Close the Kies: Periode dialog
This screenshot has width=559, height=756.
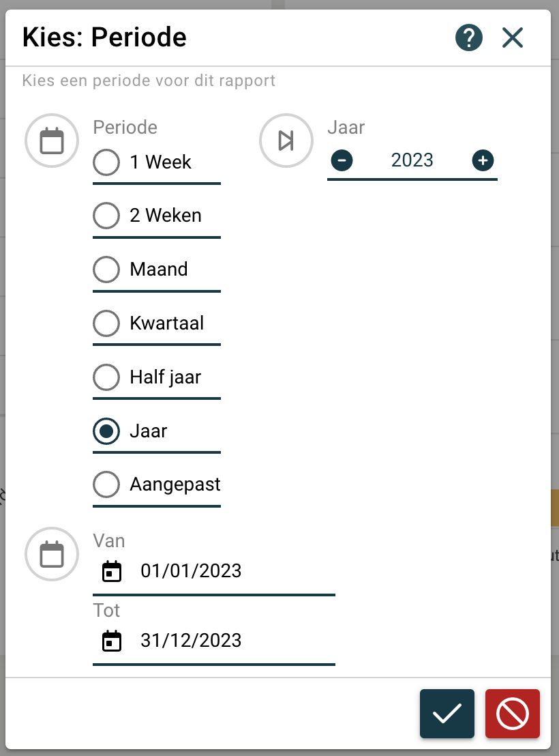(x=512, y=38)
